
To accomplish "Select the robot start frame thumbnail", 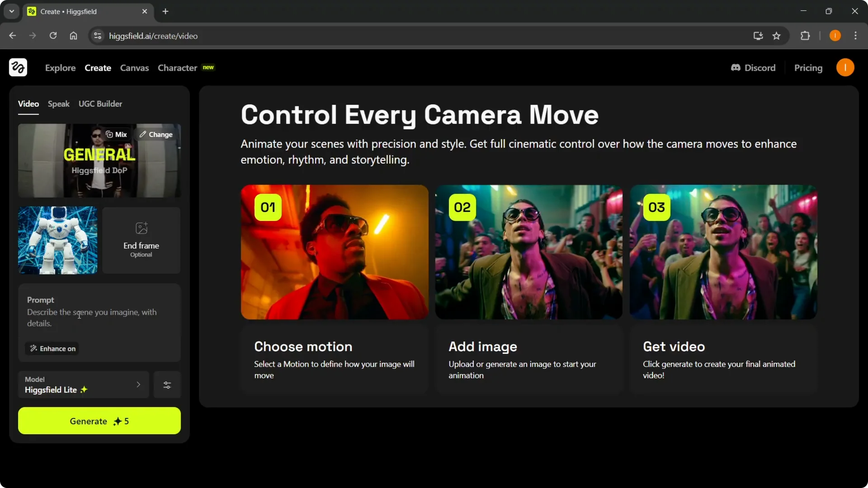I will click(57, 240).
